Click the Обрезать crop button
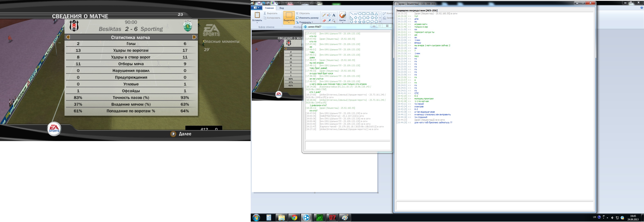This screenshot has width=644, height=222. pos(303,13)
